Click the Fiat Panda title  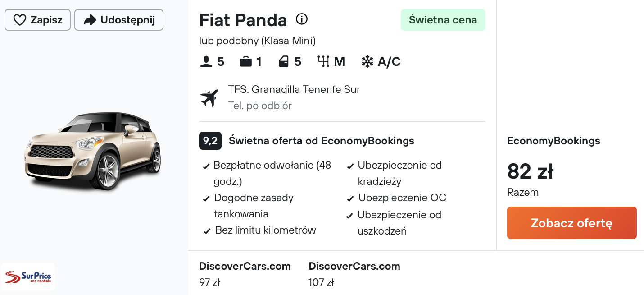243,20
